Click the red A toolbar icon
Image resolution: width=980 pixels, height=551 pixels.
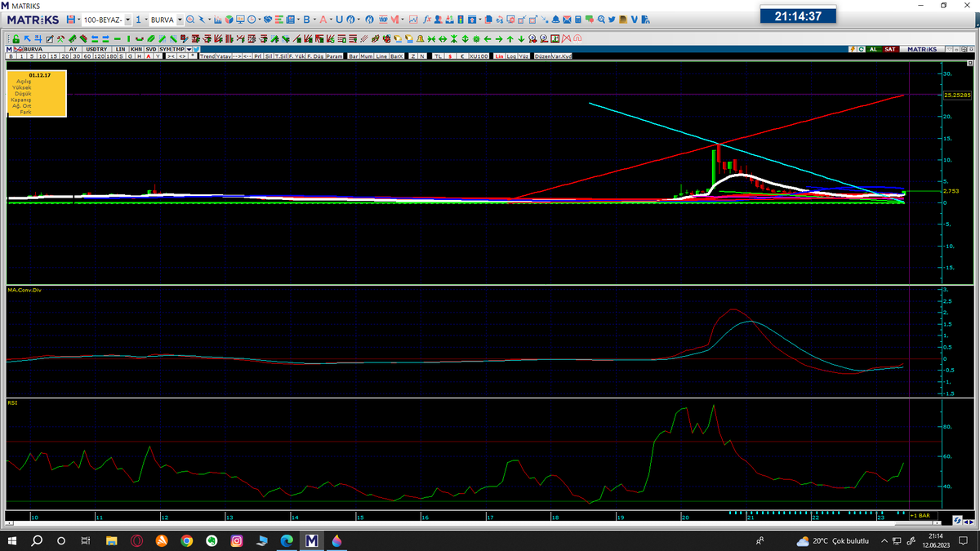pos(324,20)
